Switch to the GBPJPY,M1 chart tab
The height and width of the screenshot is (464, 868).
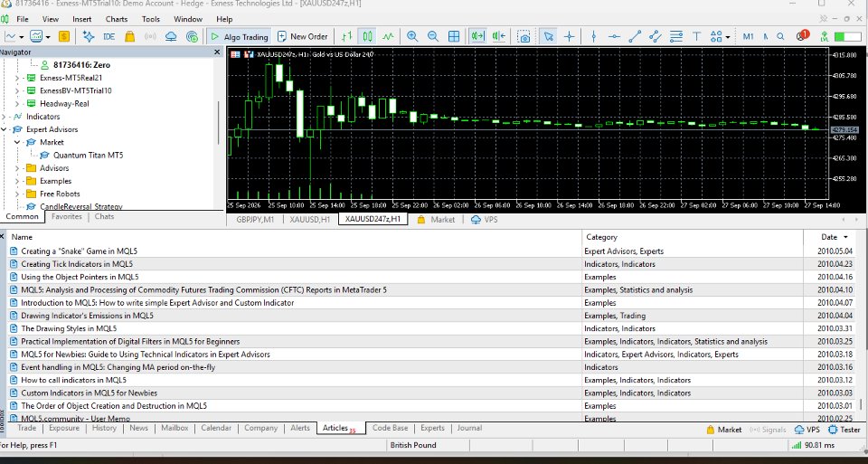(x=255, y=219)
